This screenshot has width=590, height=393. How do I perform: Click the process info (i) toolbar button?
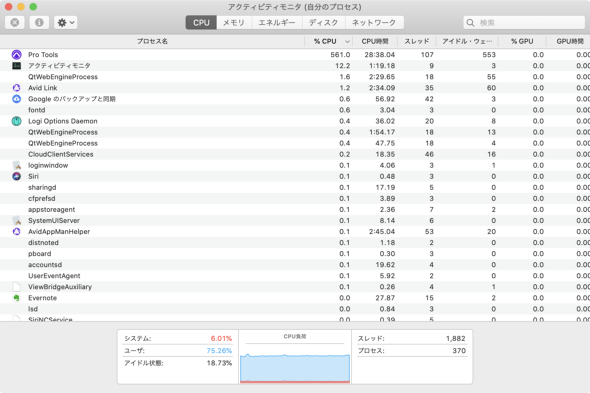[x=39, y=23]
